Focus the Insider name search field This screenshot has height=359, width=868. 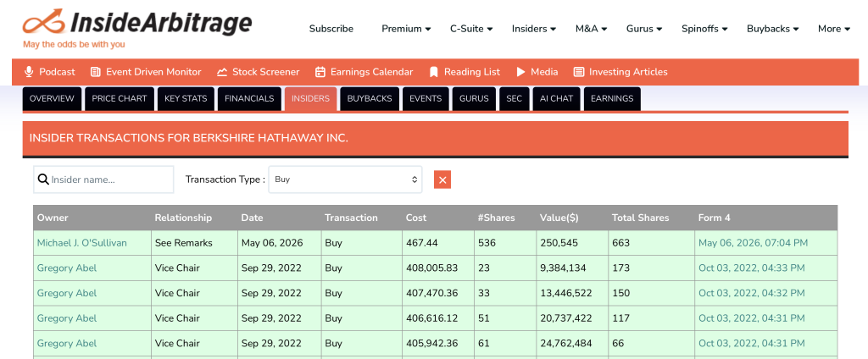tap(103, 179)
